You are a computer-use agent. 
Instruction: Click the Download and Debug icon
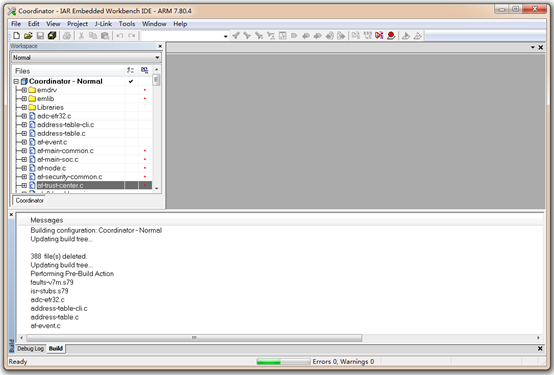click(x=406, y=36)
